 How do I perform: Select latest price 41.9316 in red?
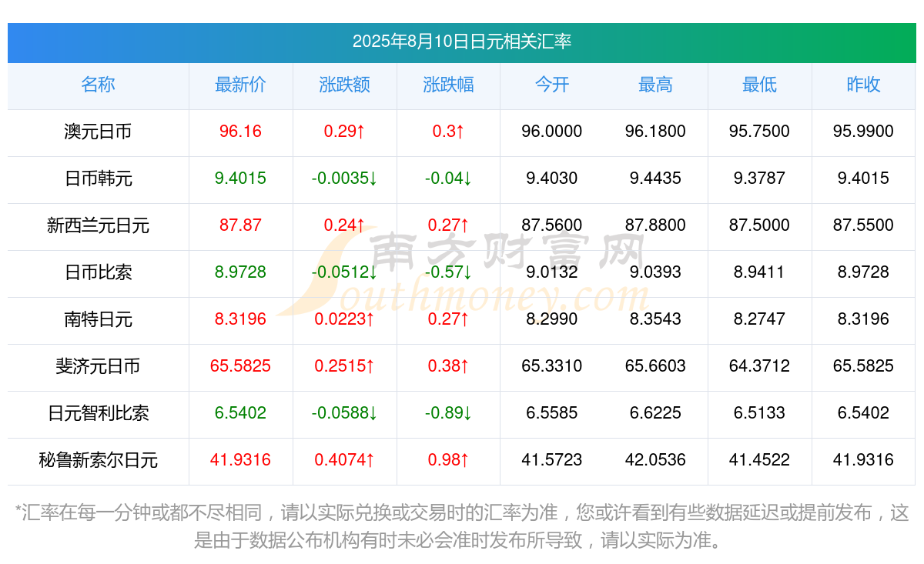[240, 460]
